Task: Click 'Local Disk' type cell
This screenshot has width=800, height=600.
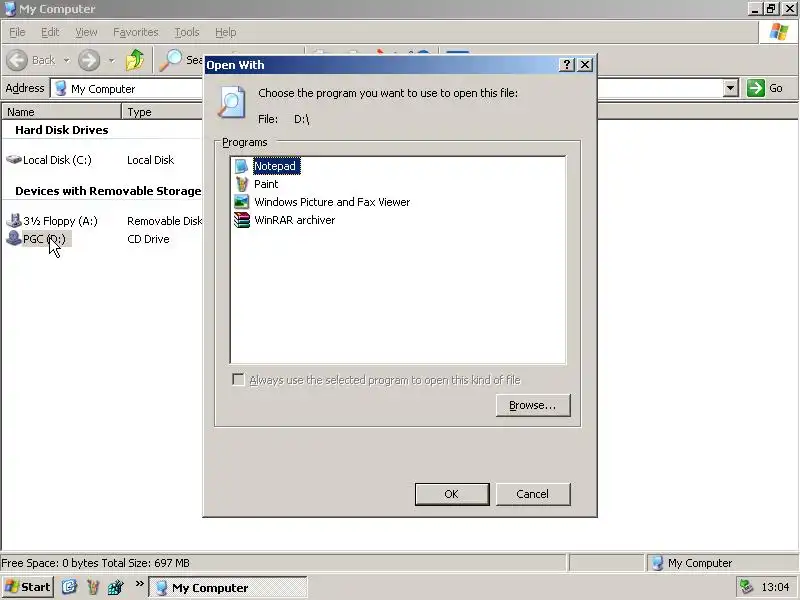Action: [151, 160]
